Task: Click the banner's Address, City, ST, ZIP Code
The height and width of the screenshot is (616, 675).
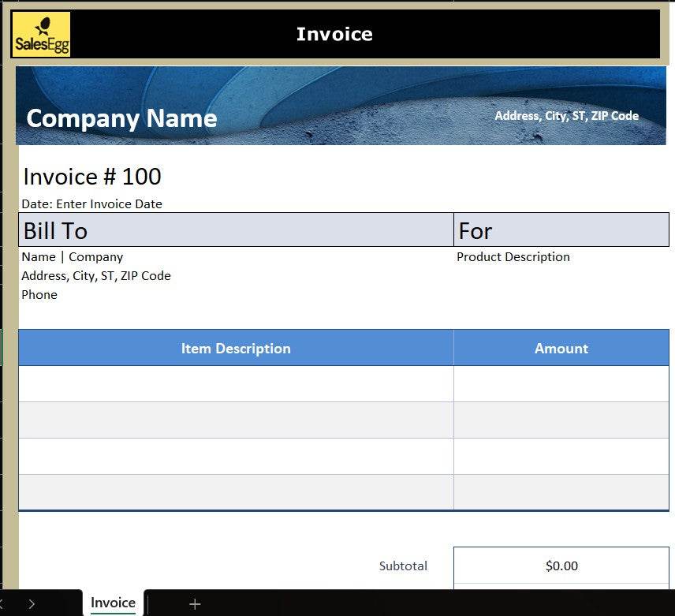Action: (x=566, y=116)
